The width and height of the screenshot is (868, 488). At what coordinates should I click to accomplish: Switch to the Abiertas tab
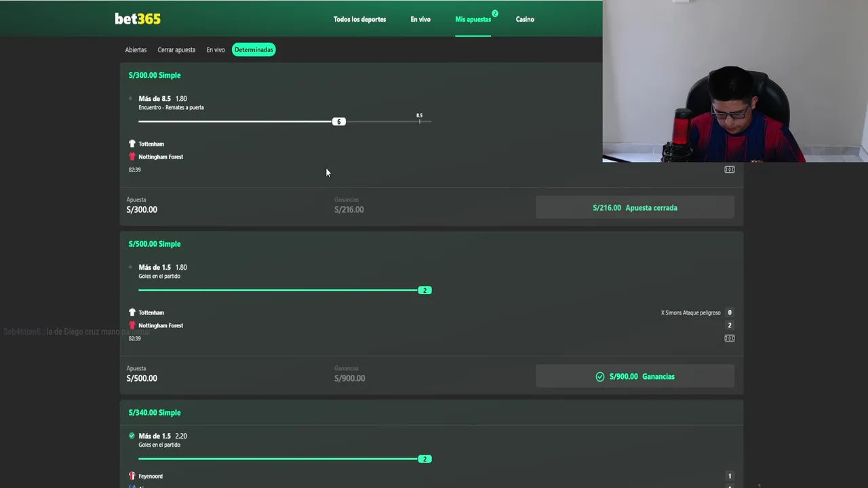pyautogui.click(x=136, y=49)
